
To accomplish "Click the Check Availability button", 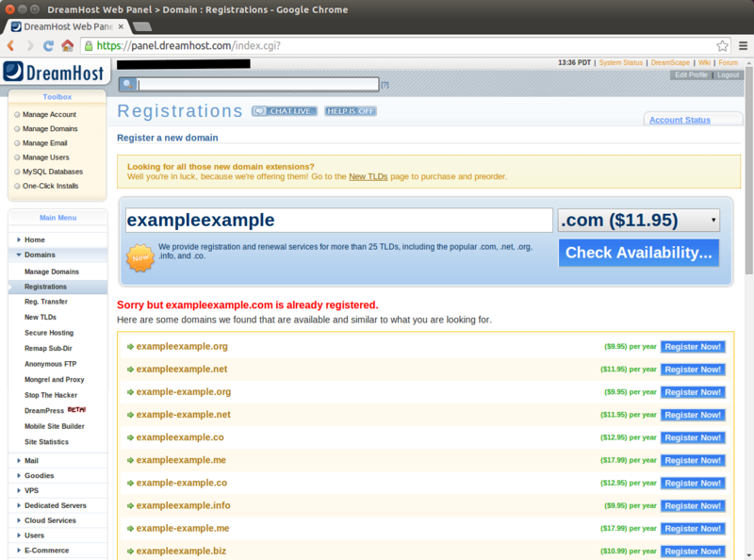I will coord(639,253).
